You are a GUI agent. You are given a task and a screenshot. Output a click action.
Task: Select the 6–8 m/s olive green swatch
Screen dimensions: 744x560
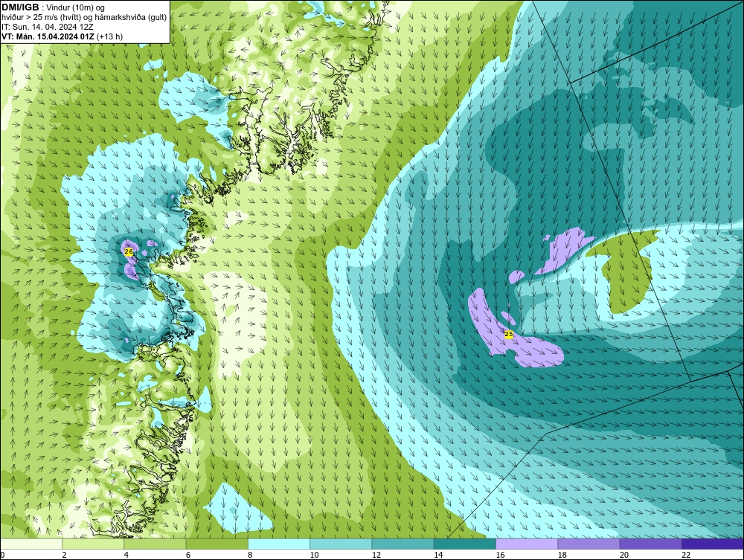point(217,544)
